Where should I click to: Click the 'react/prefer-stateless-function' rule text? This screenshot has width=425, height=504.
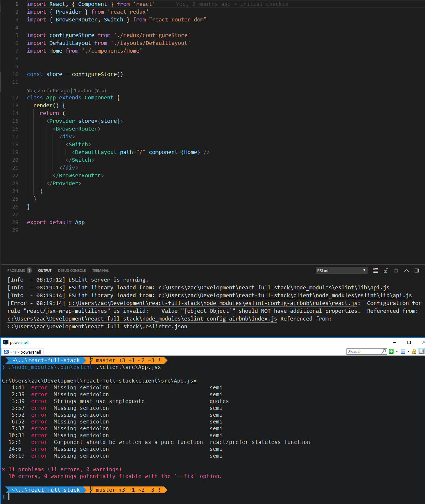(x=260, y=442)
